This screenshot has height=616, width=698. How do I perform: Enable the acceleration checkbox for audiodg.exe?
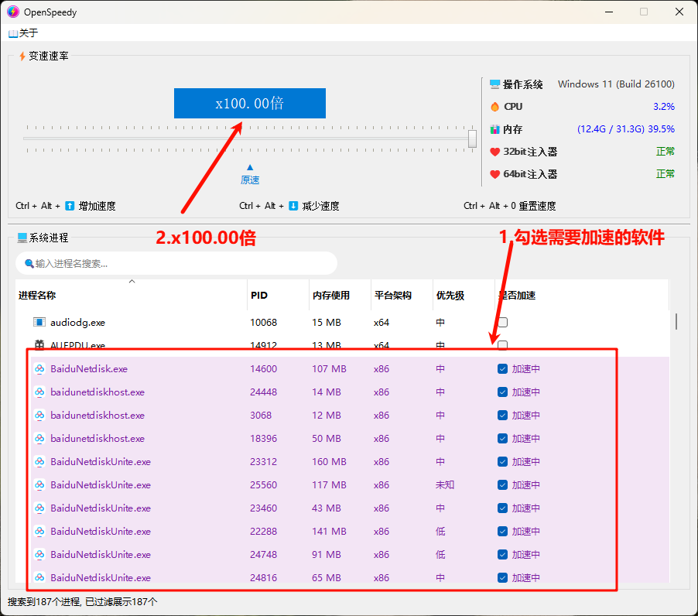pos(501,322)
